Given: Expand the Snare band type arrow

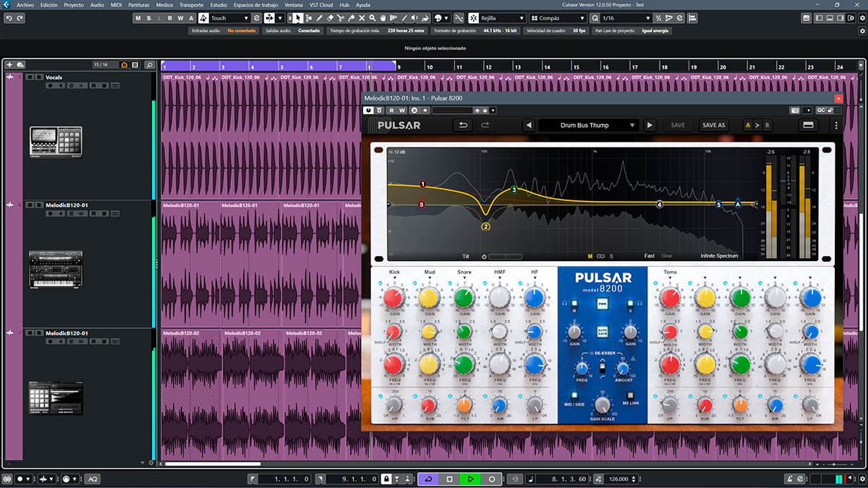Looking at the screenshot, I should pos(464,278).
